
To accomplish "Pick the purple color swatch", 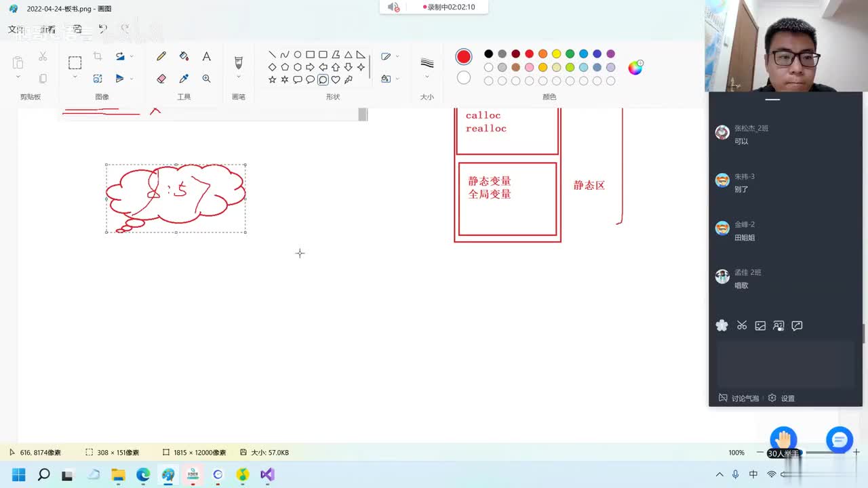I will [610, 54].
